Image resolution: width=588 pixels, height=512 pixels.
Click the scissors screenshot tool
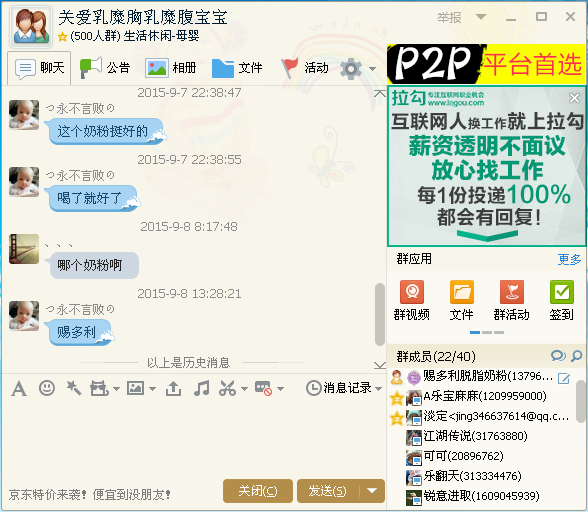point(228,388)
